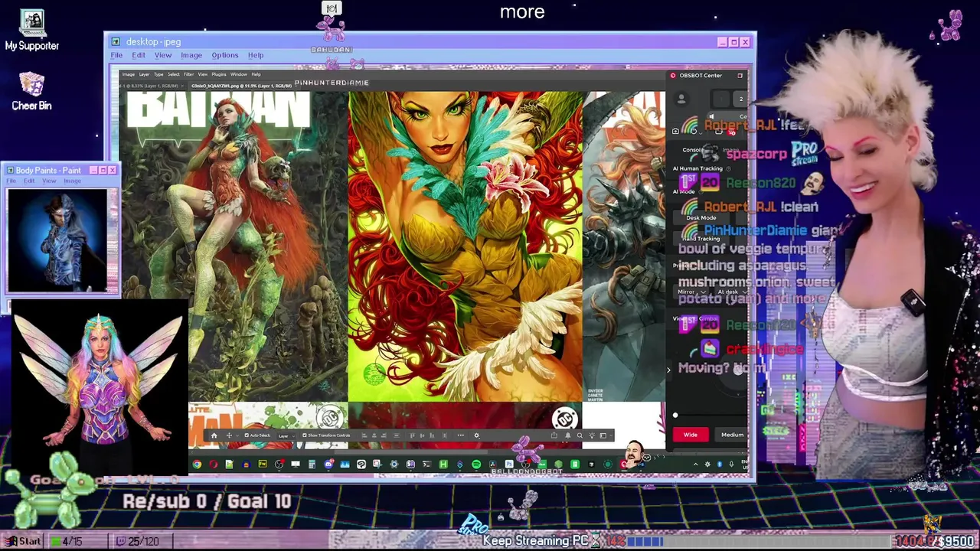
Task: Open the Mirror dropdown in OBSBOT Center
Action: click(689, 292)
